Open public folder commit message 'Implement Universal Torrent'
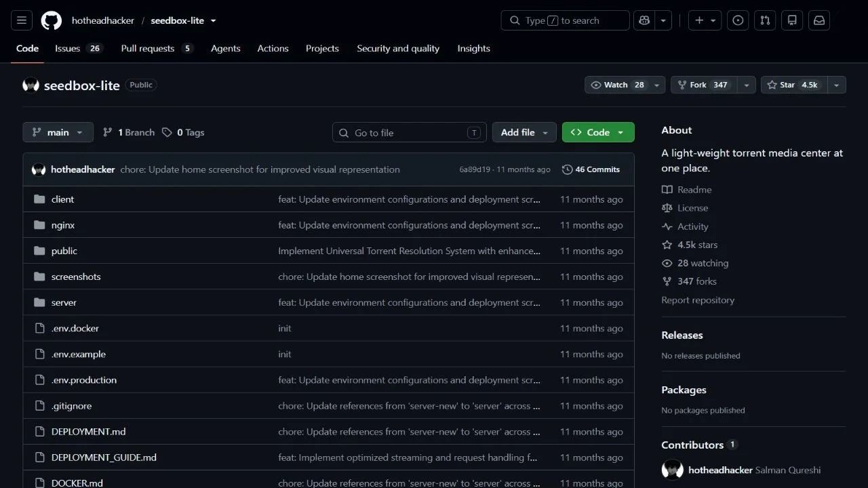Screen dimensions: 868x488 pos(410,251)
